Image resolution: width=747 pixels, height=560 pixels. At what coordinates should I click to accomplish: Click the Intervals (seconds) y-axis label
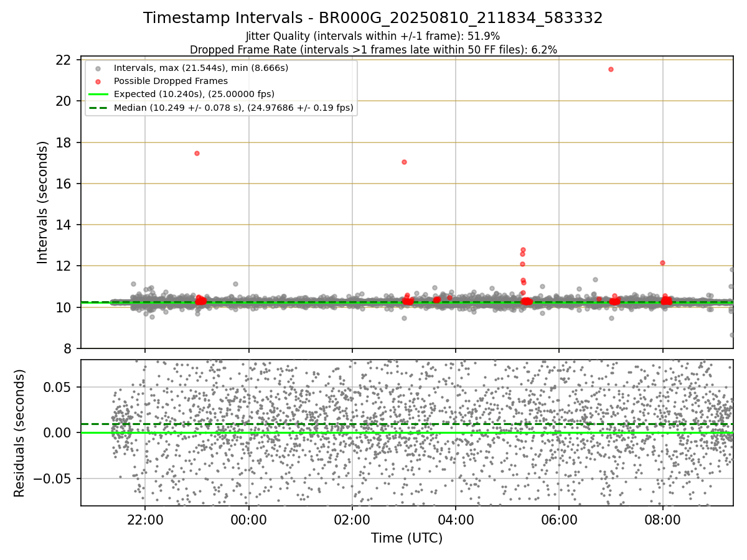[42, 202]
